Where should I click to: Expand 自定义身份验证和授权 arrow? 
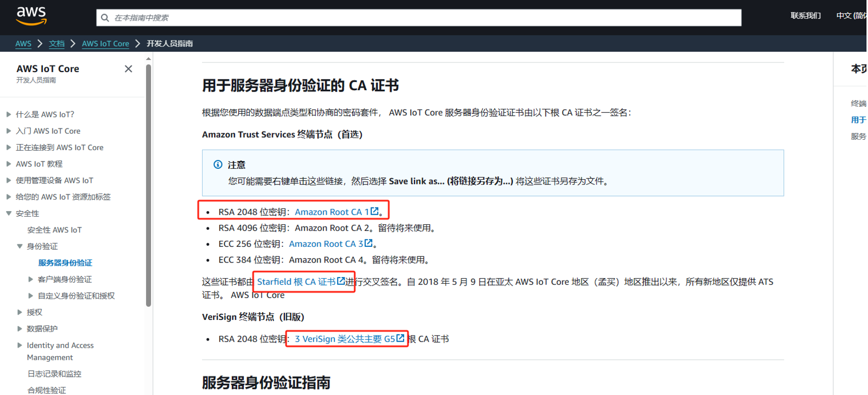[31, 296]
